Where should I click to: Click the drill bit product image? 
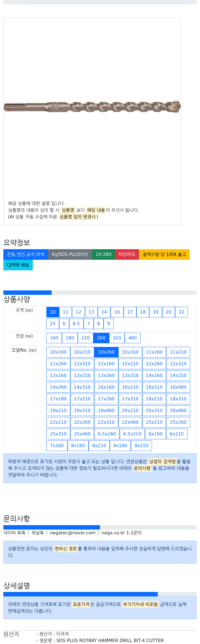click(x=92, y=107)
